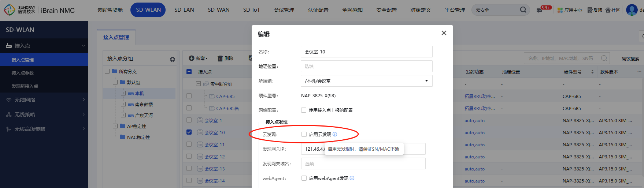Check the 会议室-12 row checkbox

(189, 156)
